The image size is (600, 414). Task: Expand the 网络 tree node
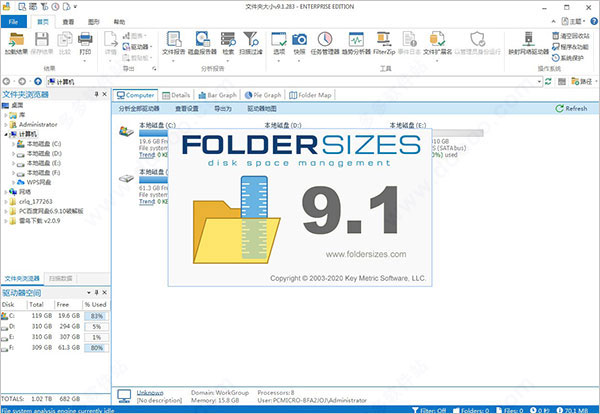point(6,192)
